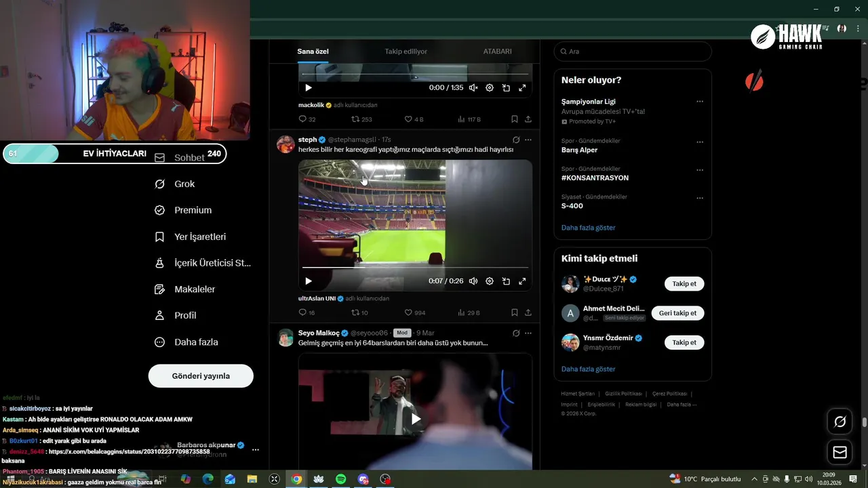Viewport: 868px width, 488px height.
Task: Switch to the Sana özel tab
Action: click(313, 52)
